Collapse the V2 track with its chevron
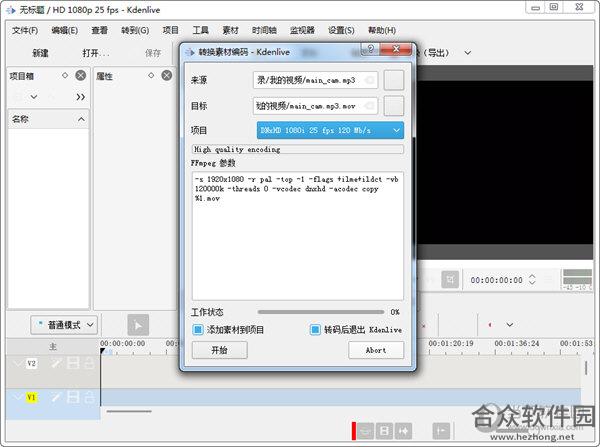This screenshot has height=447, width=600. pos(17,363)
